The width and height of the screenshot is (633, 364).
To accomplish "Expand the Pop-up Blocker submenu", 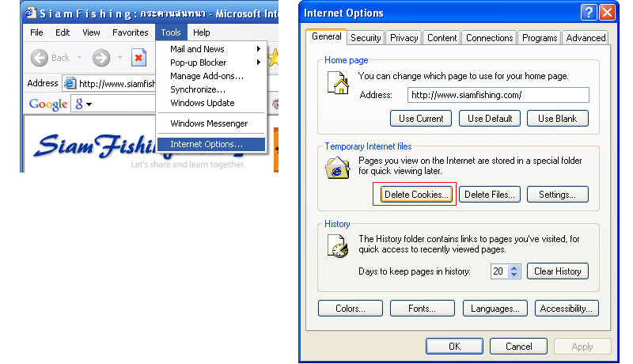I will pos(259,63).
